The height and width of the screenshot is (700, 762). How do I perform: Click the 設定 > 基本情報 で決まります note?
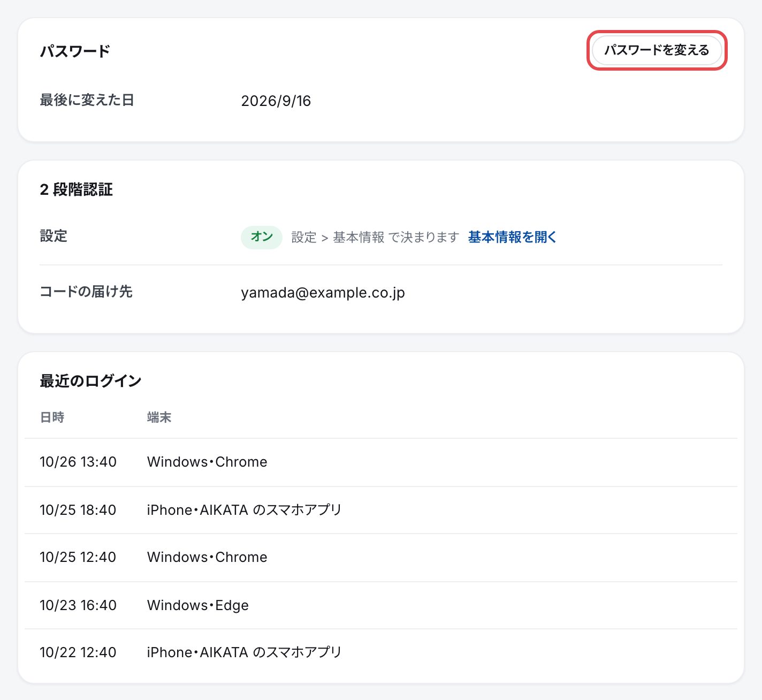tap(375, 237)
